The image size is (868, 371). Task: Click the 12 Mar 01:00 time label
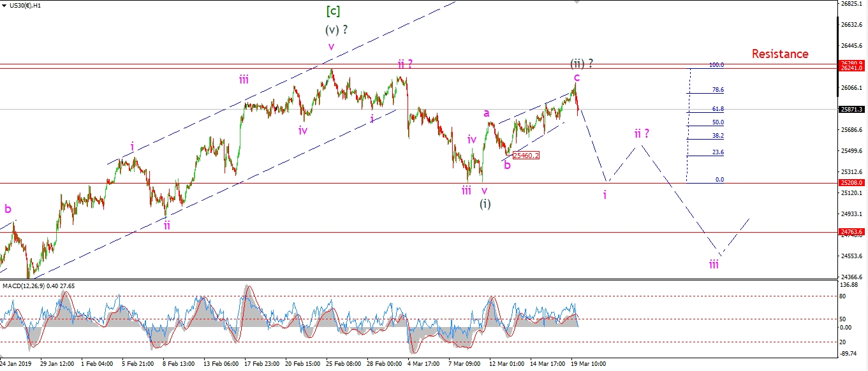coord(507,365)
